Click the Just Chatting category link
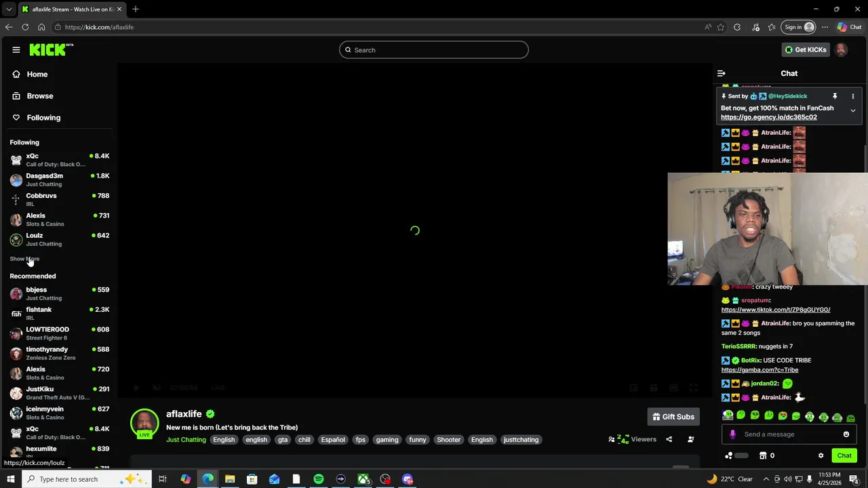 (186, 440)
